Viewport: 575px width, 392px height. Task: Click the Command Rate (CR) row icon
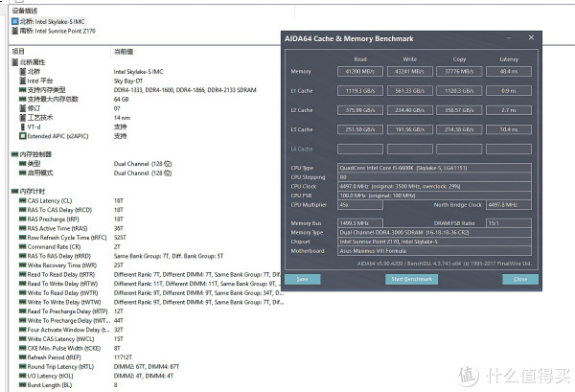point(22,246)
